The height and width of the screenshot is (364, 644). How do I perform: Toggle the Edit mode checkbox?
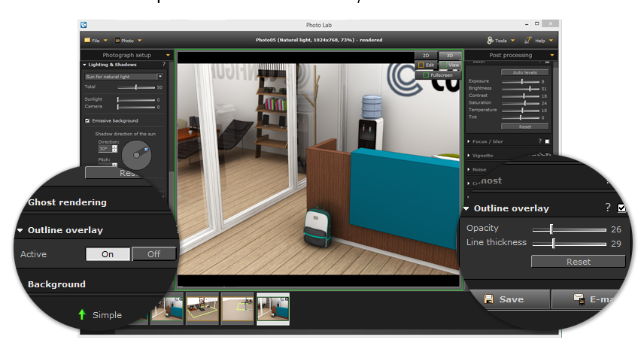421,65
